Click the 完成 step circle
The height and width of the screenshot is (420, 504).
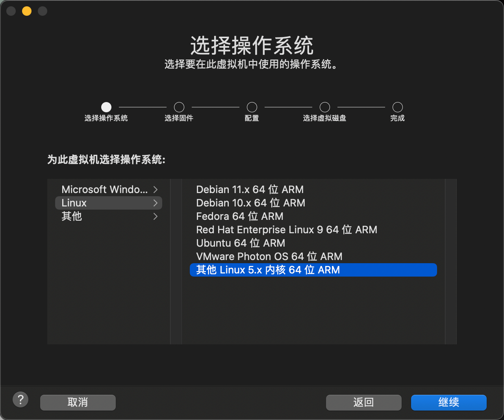click(x=397, y=106)
